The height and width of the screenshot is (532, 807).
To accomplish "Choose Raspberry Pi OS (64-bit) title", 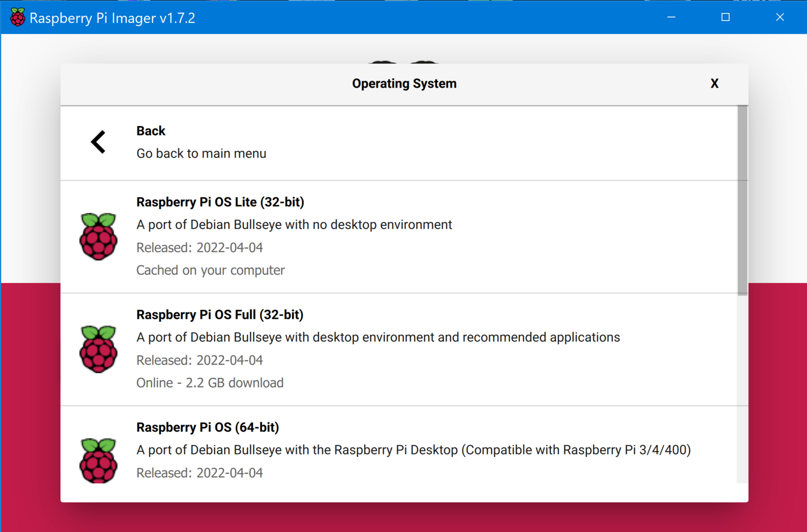I will tap(207, 427).
